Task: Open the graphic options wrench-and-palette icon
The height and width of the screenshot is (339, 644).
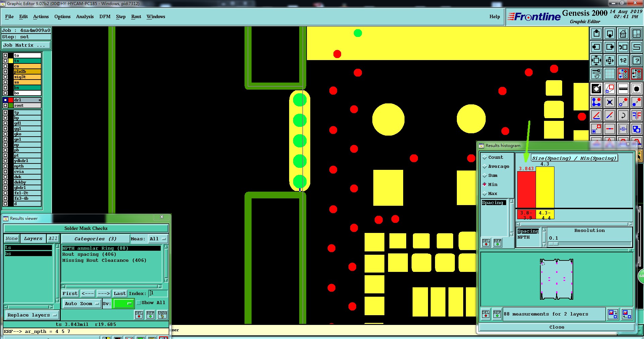Action: [x=596, y=74]
